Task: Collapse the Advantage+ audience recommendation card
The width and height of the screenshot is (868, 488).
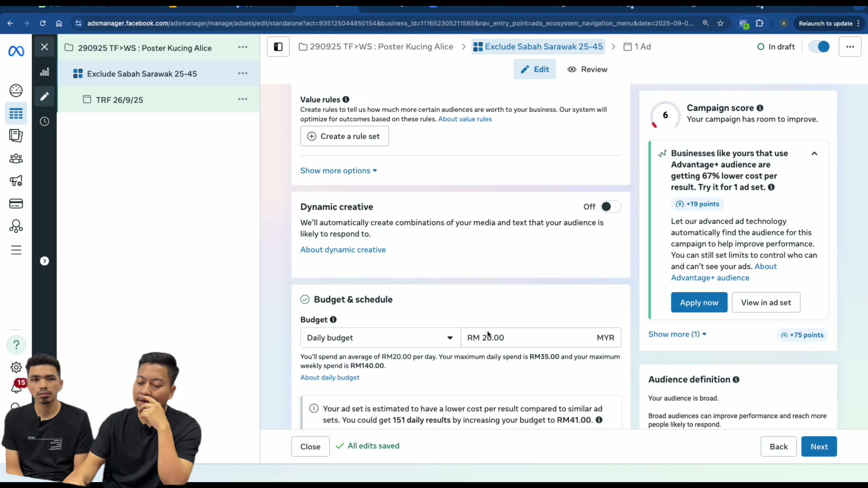Action: (814, 154)
